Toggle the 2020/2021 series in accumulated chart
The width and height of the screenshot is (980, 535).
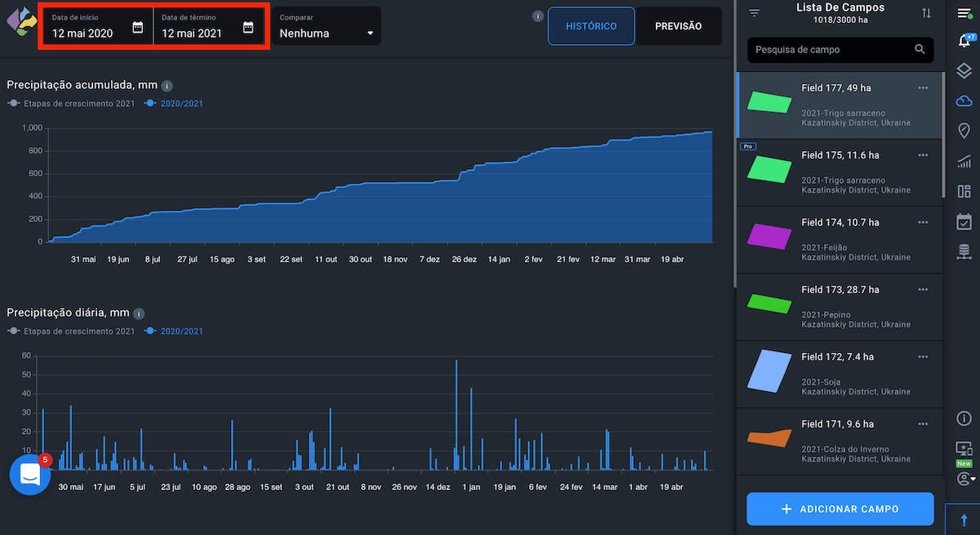click(x=174, y=104)
